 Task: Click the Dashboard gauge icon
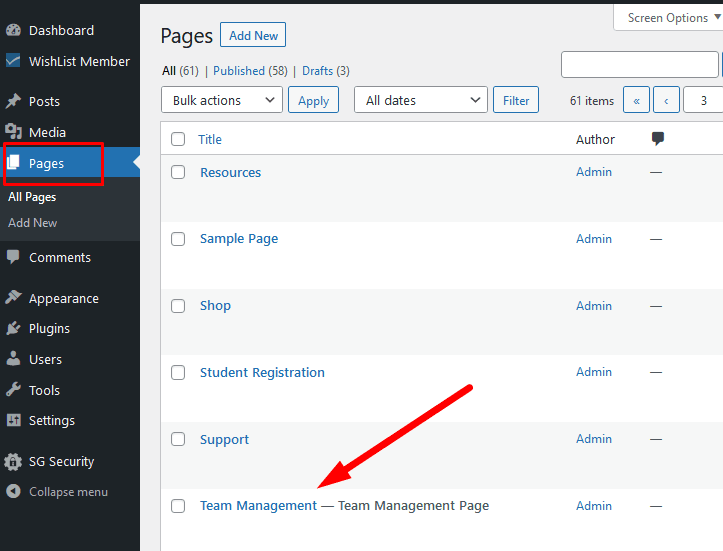tap(13, 30)
